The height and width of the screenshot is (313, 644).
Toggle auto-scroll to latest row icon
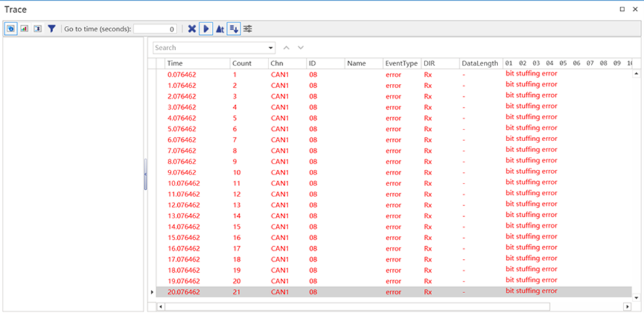click(x=234, y=29)
